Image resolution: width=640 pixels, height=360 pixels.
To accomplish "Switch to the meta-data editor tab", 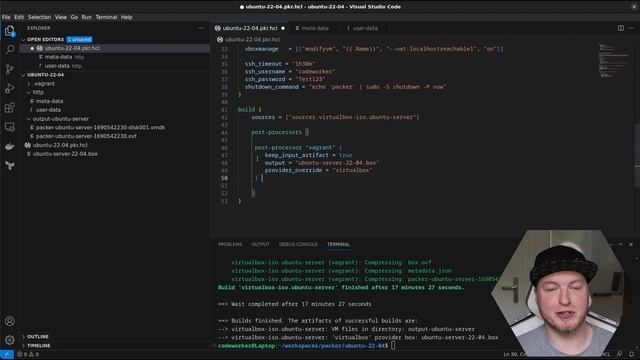I will coord(315,28).
